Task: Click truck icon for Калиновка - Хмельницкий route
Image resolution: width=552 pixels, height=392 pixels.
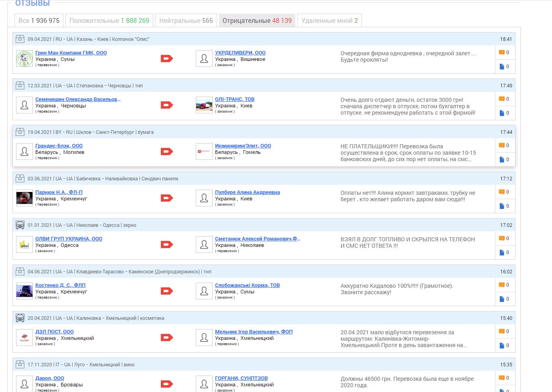Action: tap(20, 318)
